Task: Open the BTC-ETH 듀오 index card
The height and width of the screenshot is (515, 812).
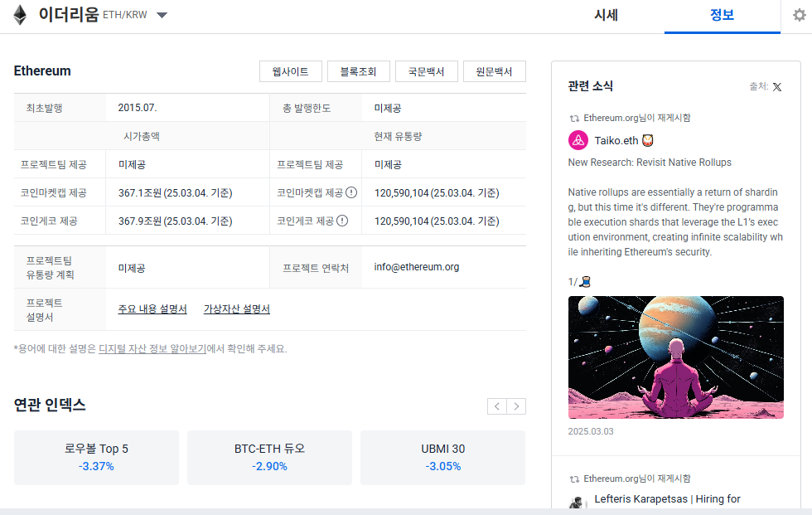Action: (x=269, y=458)
